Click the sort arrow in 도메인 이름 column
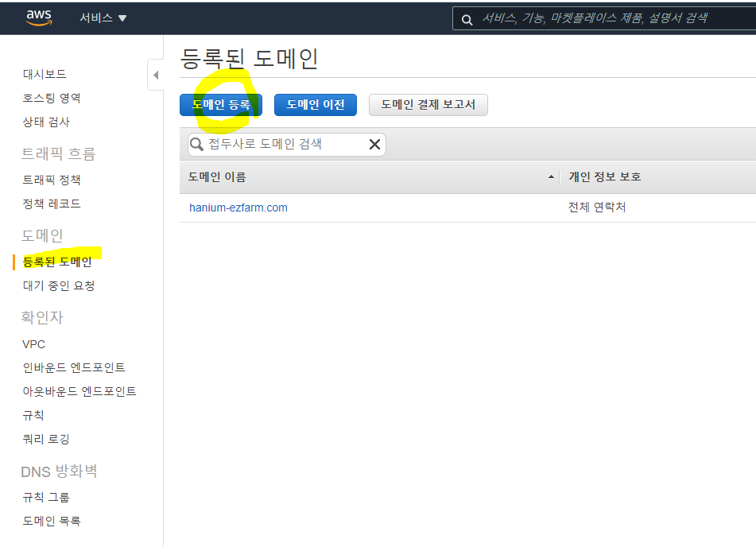 pos(551,177)
